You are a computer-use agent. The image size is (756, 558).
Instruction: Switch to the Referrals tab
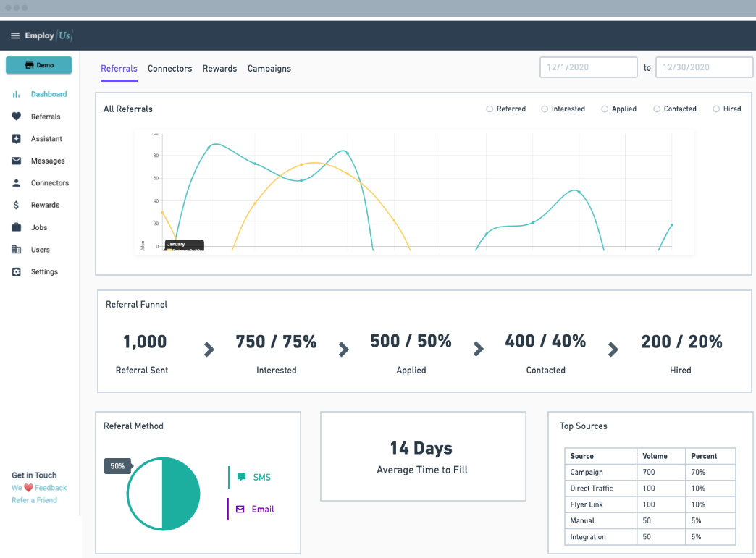119,69
